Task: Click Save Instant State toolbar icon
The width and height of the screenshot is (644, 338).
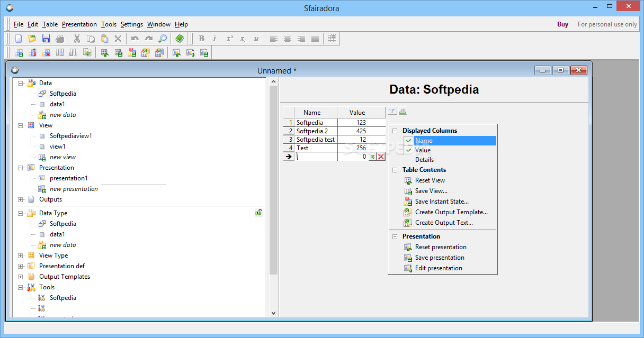Action: [x=132, y=52]
